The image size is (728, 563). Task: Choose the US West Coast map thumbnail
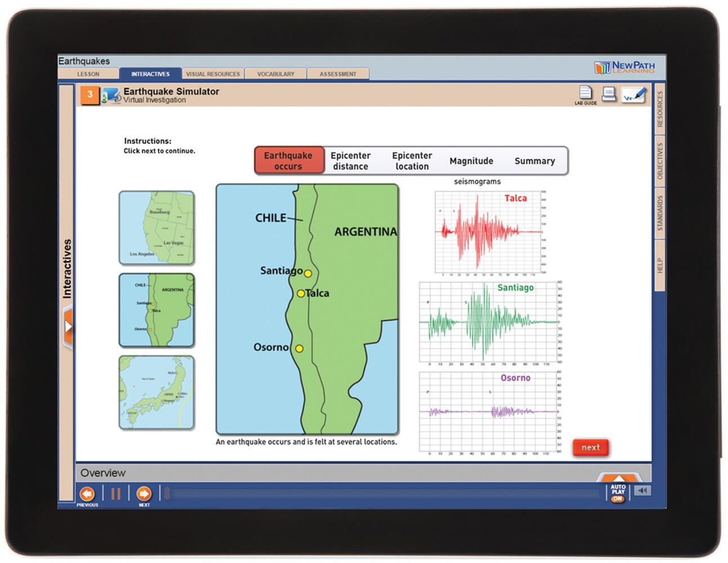click(157, 227)
